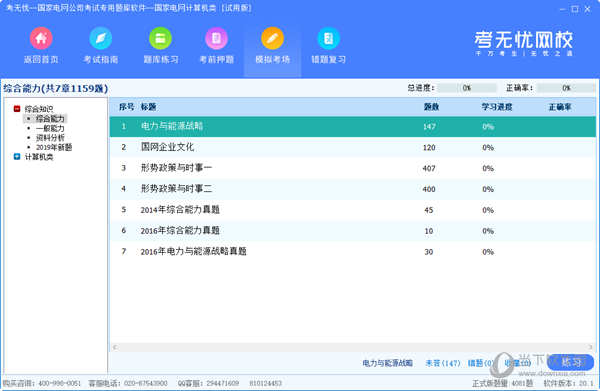Select 一般能力 in the tree

(x=50, y=128)
